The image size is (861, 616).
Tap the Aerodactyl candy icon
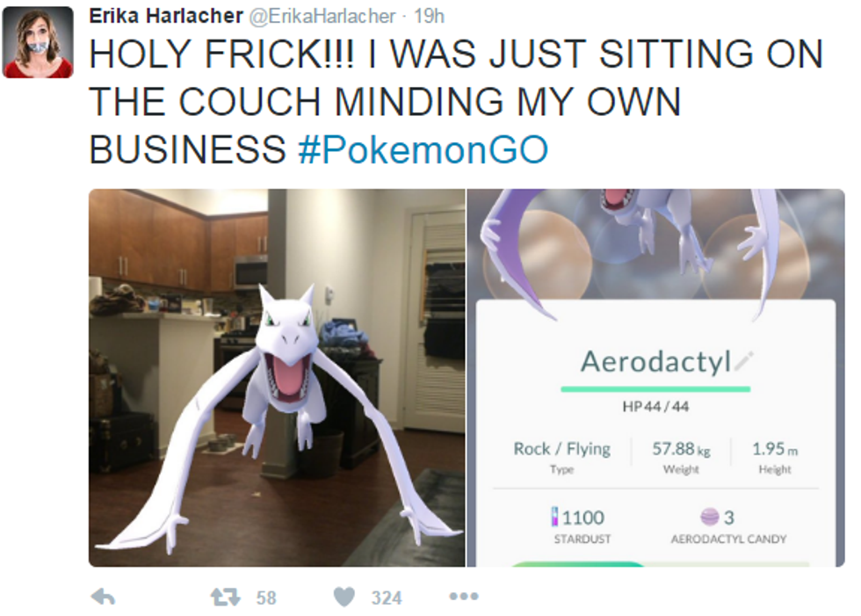coord(710,517)
